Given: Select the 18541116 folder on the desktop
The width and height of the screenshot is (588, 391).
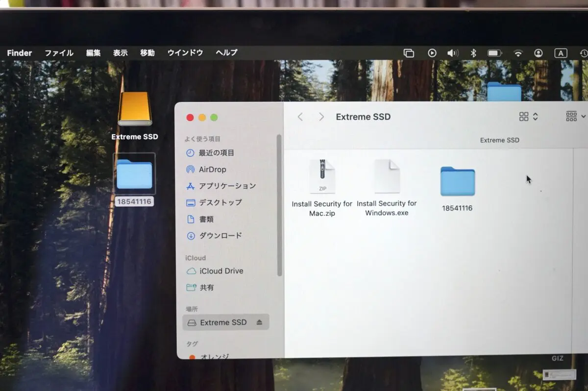Looking at the screenshot, I should click(x=134, y=174).
